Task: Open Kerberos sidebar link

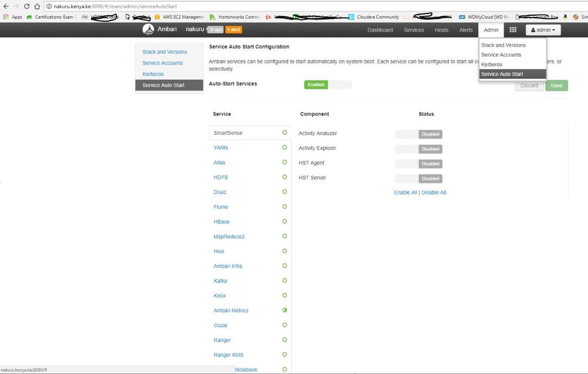Action: pos(153,74)
